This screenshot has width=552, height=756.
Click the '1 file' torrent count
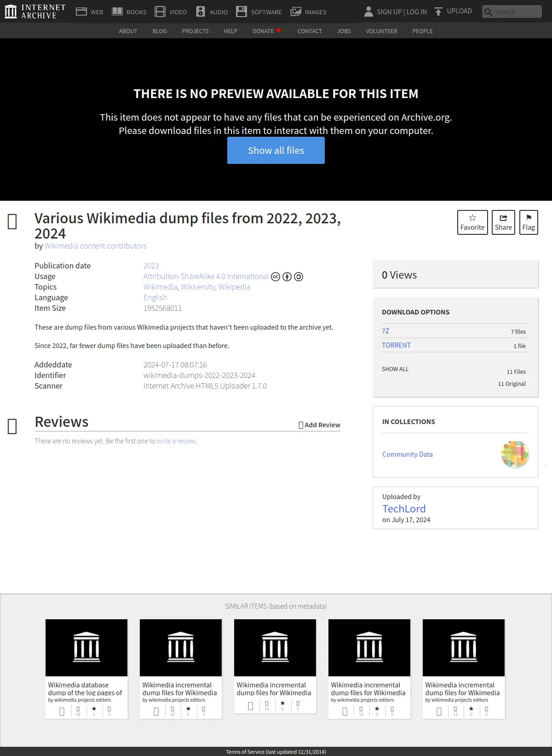coord(519,346)
